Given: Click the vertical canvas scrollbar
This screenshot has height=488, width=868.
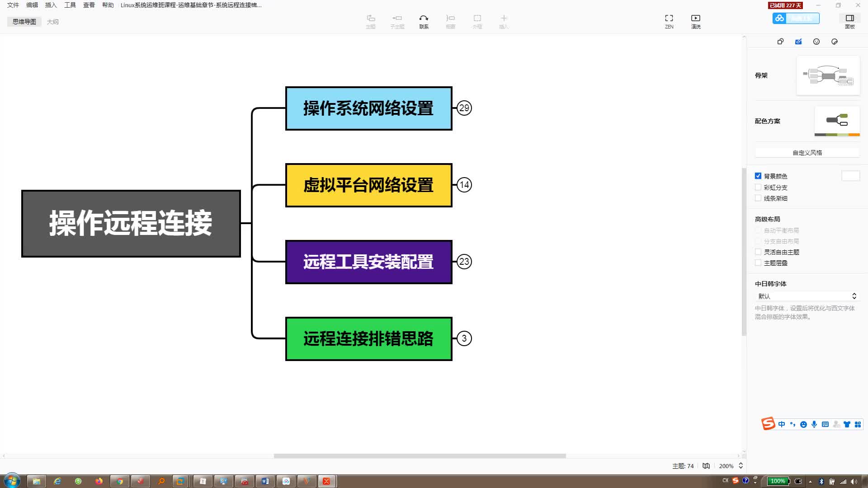Looking at the screenshot, I should click(744, 252).
